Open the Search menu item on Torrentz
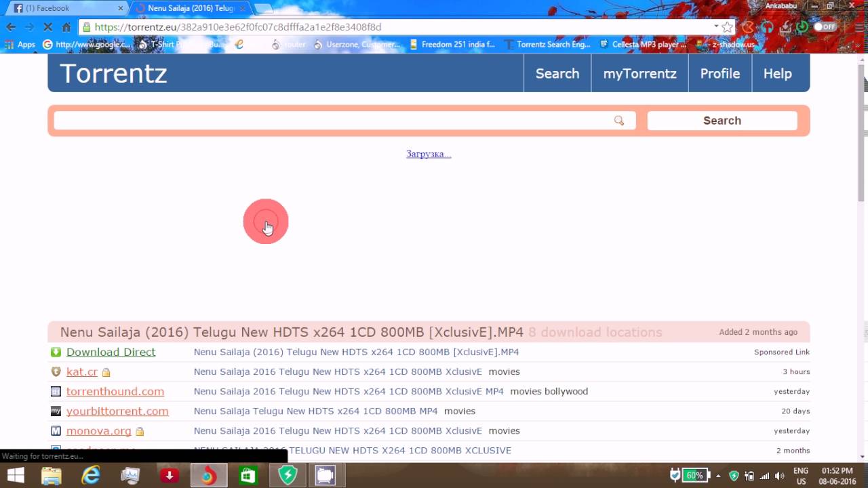The height and width of the screenshot is (488, 868). pyautogui.click(x=557, y=73)
